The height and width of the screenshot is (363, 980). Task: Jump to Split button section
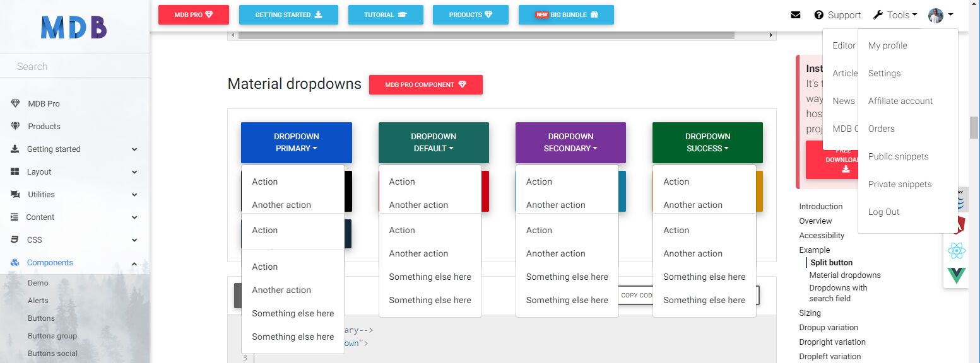click(831, 262)
